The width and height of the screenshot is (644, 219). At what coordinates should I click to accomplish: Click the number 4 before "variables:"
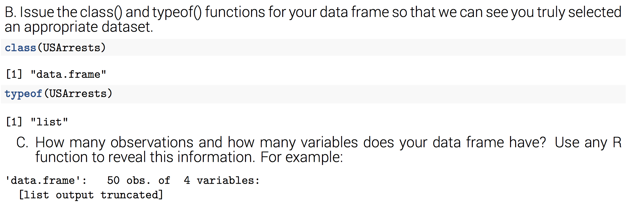click(187, 181)
